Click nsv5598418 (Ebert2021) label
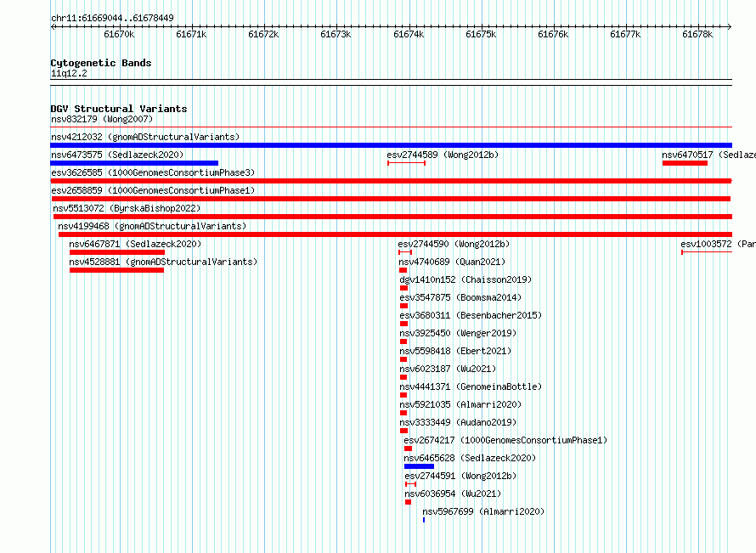Image resolution: width=756 pixels, height=553 pixels. click(455, 351)
